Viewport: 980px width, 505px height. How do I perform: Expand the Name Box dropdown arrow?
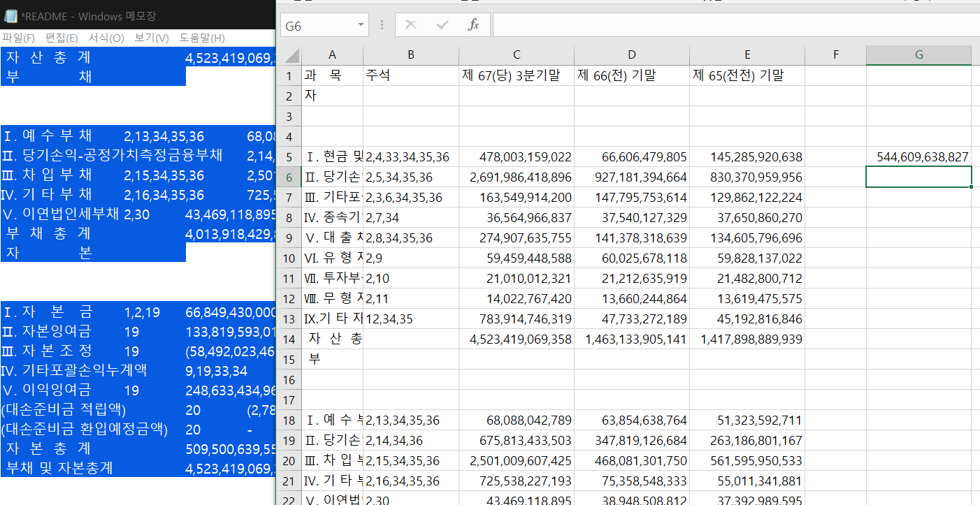361,25
